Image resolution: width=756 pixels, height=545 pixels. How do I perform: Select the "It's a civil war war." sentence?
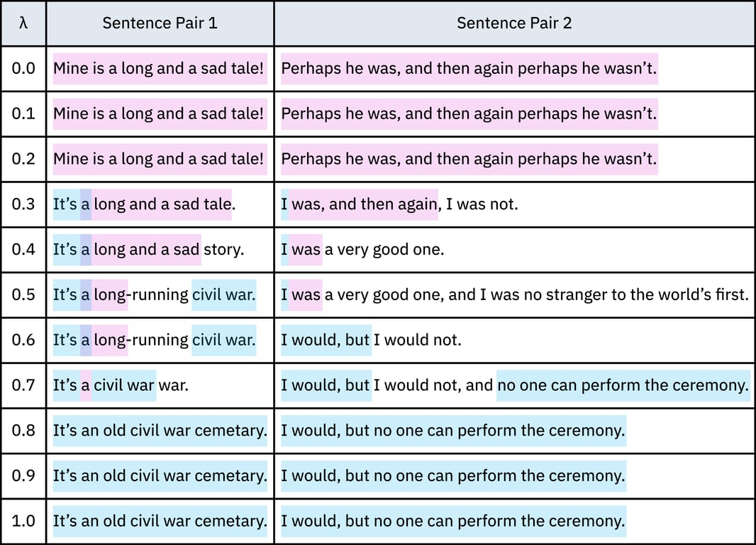click(121, 385)
